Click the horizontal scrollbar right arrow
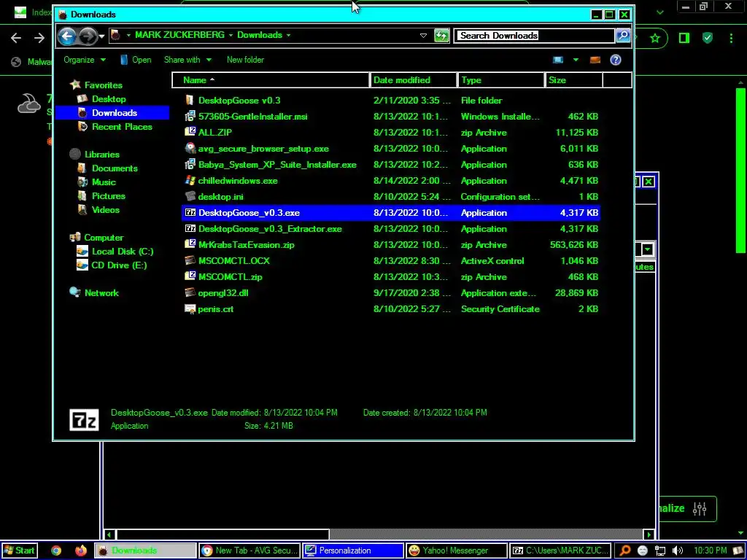This screenshot has width=747, height=560. (x=649, y=534)
